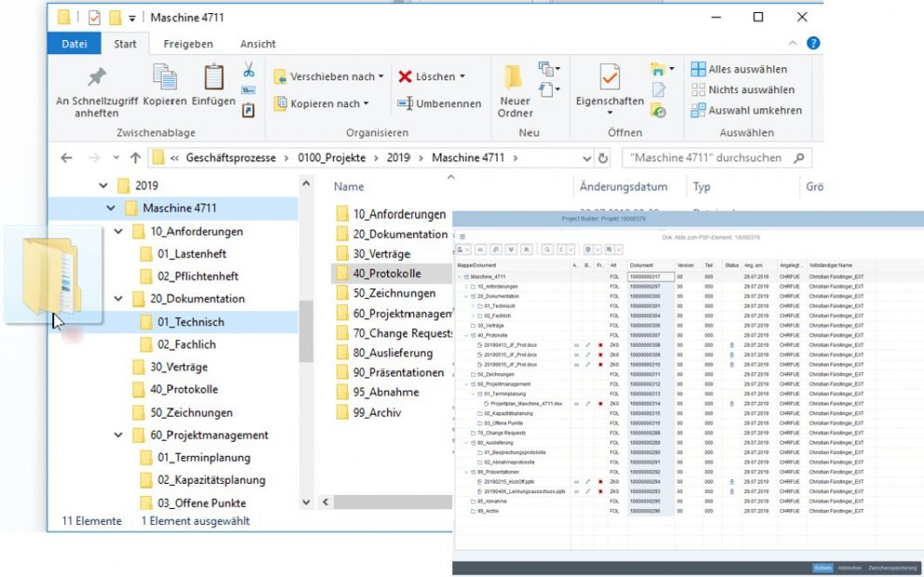Click Nichts auswählen
This screenshot has width=924, height=577.
(x=742, y=89)
